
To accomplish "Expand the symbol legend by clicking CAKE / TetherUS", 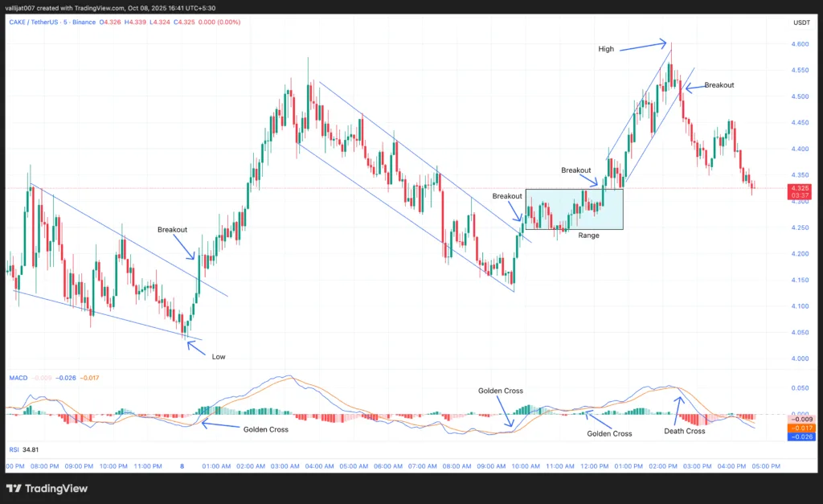I will [x=35, y=23].
